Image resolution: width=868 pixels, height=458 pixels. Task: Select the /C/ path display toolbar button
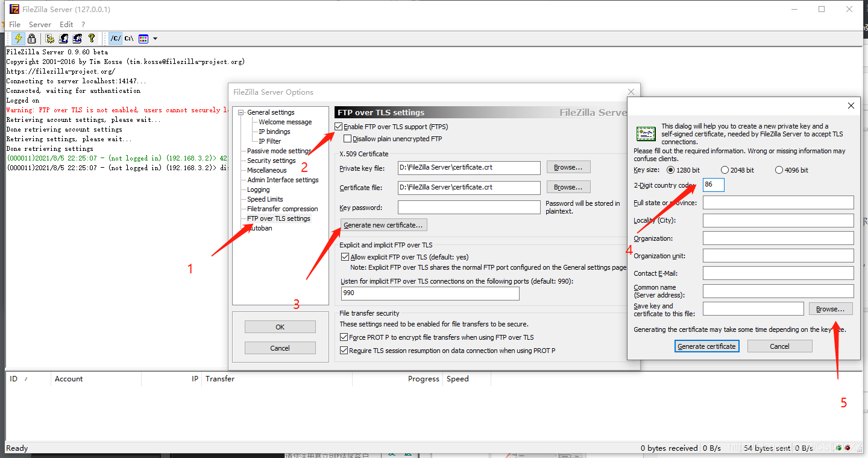(x=115, y=39)
